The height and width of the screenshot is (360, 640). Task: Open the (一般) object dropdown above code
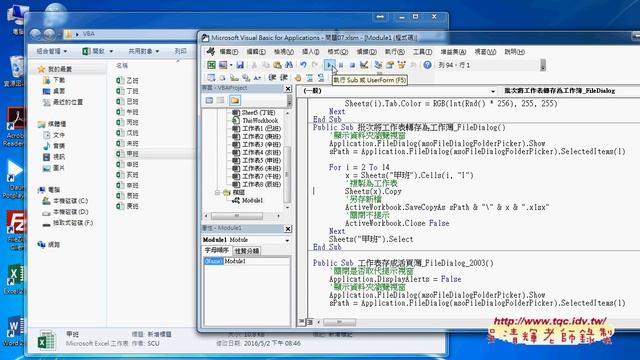493,91
